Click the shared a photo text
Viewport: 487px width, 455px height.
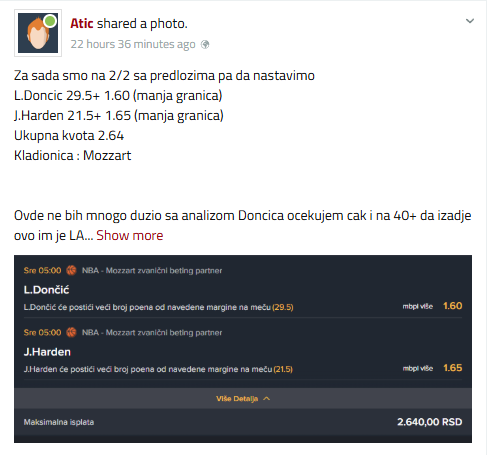[x=142, y=24]
